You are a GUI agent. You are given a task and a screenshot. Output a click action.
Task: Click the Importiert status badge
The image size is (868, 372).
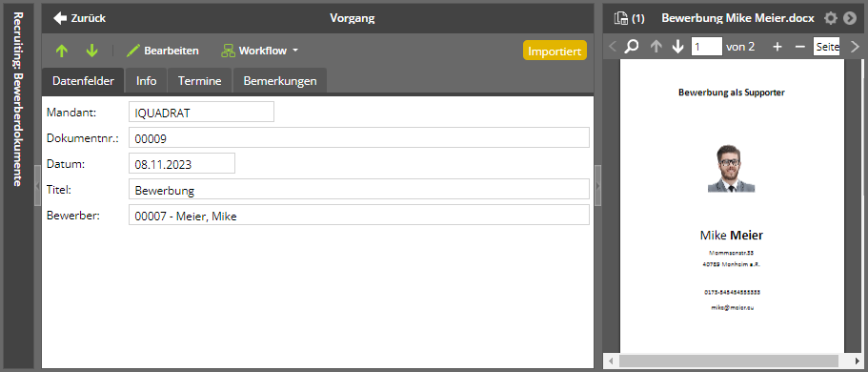click(555, 51)
